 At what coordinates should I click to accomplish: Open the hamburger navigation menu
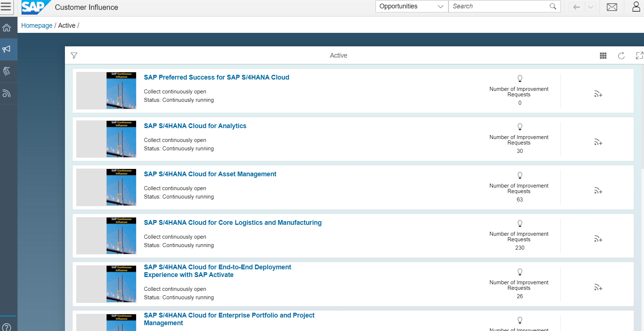(x=5, y=7)
